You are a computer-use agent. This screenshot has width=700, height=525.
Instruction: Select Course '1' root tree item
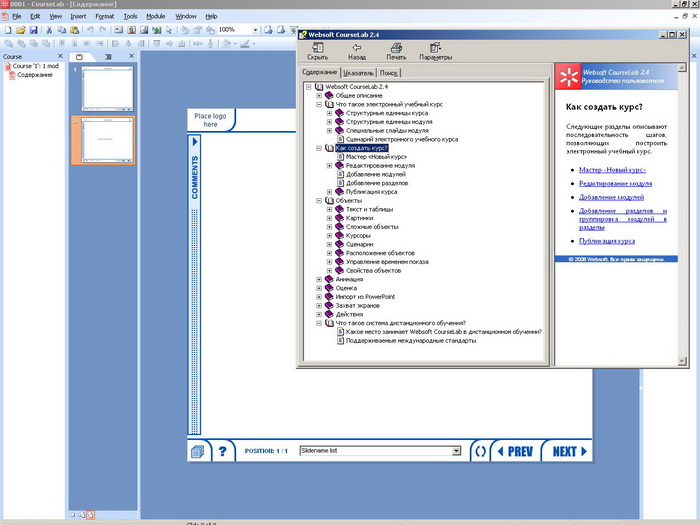click(35, 66)
